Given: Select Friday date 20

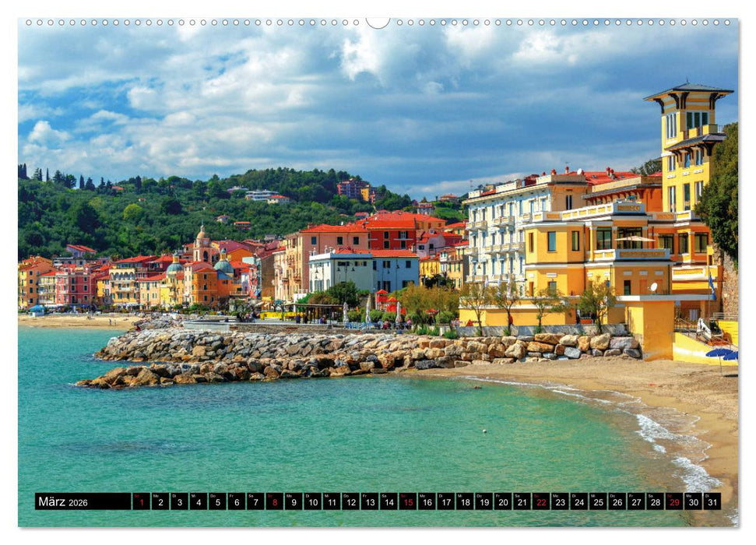Looking at the screenshot, I should tap(503, 501).
